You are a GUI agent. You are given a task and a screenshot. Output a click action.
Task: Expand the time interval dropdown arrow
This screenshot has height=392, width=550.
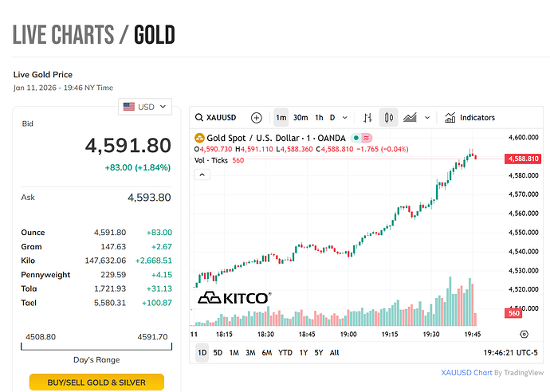(348, 118)
